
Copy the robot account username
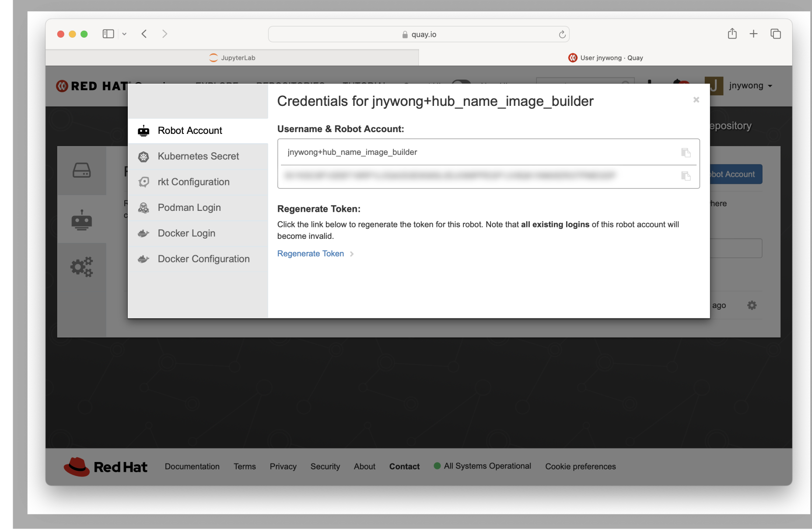click(x=686, y=152)
